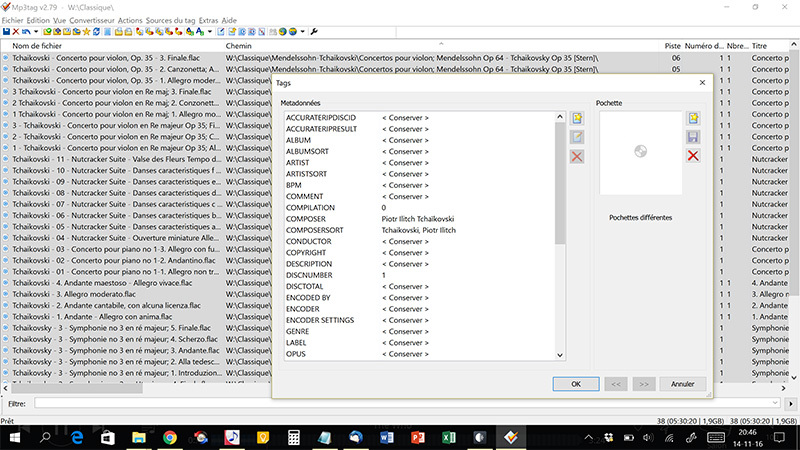This screenshot has width=800, height=450.
Task: Click the Filename to Tag converter icon
Action: 149,32
